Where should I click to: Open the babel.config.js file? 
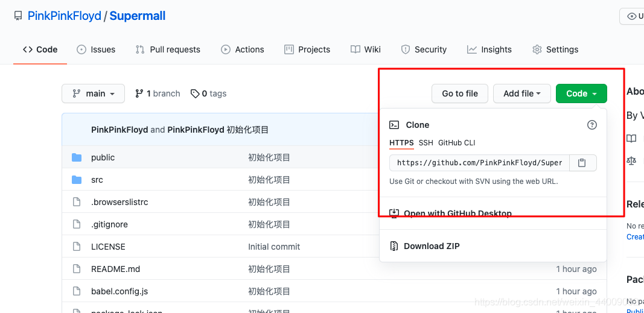point(120,292)
